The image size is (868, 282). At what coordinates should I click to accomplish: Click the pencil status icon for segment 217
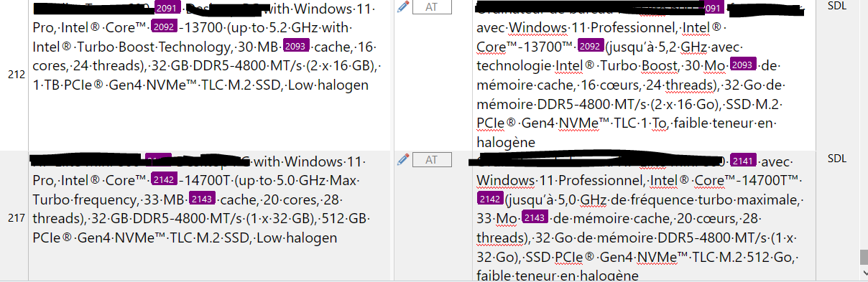click(x=403, y=159)
